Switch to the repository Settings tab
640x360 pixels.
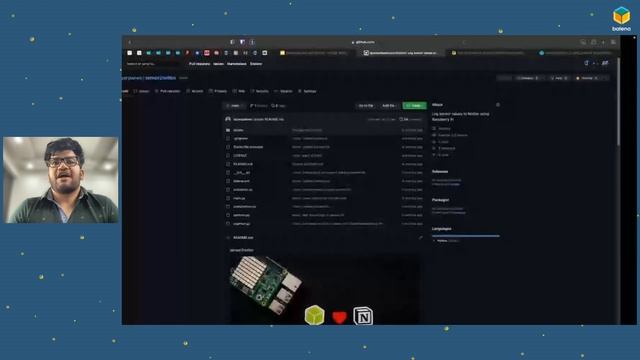pos(307,91)
